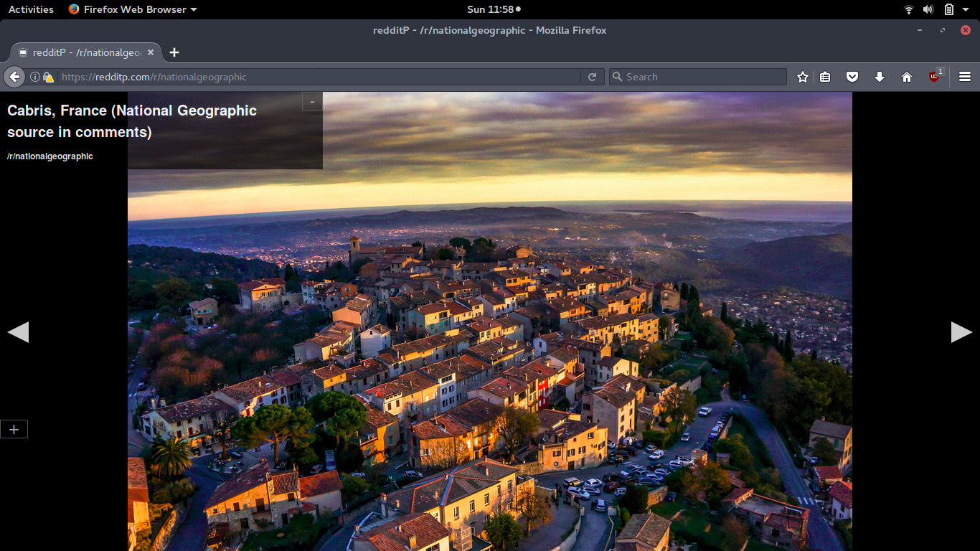Click the battery status icon
Viewport: 980px width, 551px height.
(x=949, y=9)
